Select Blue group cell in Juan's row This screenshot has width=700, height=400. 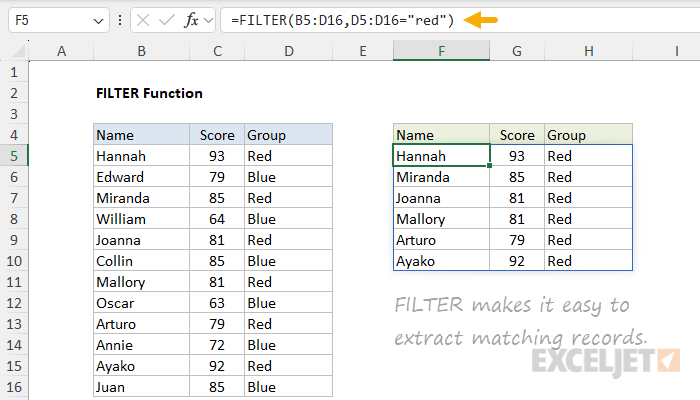tap(289, 387)
